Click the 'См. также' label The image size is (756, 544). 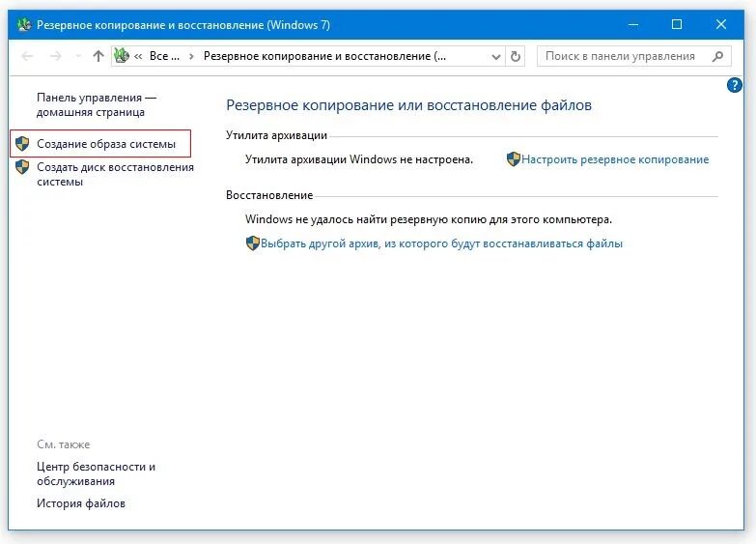[x=63, y=444]
